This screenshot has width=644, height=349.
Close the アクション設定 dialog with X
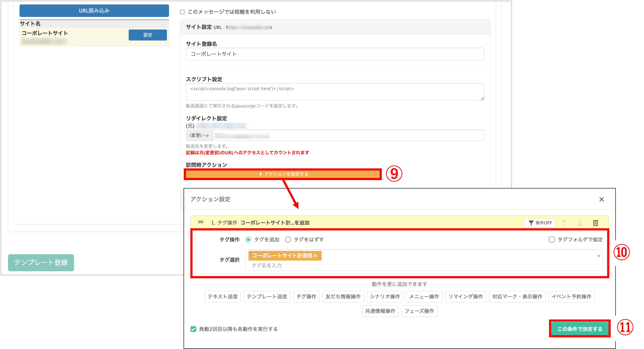[601, 199]
